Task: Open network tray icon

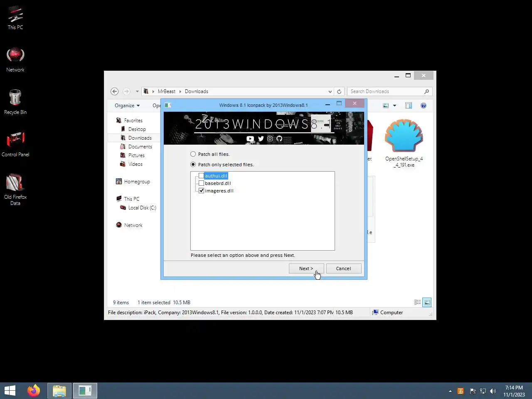Action: (x=483, y=391)
